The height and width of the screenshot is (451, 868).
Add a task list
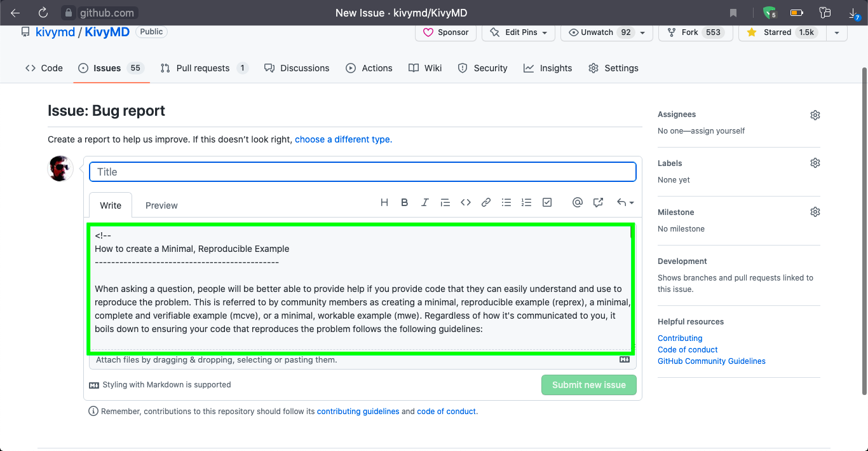point(547,202)
